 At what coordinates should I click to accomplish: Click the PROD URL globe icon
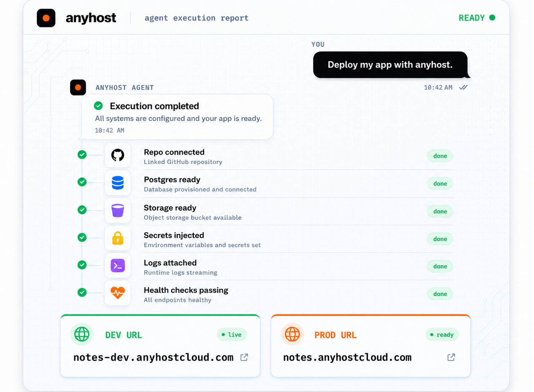click(x=292, y=334)
